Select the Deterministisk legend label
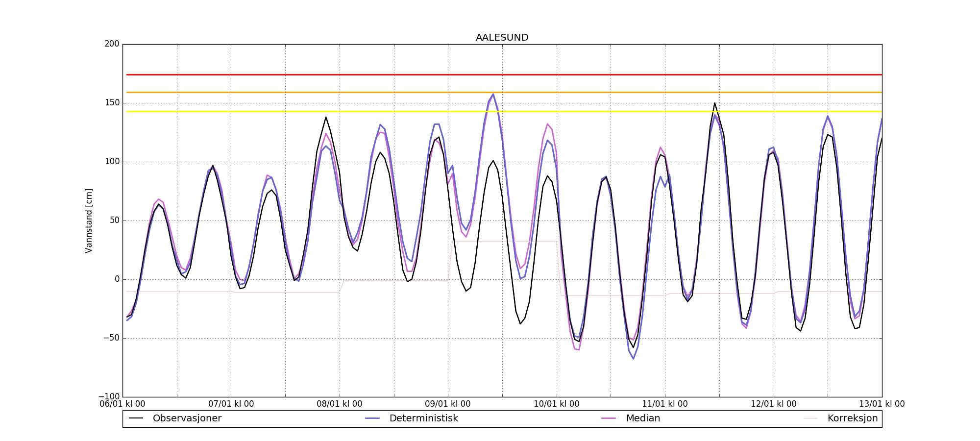Image resolution: width=980 pixels, height=441 pixels. [423, 418]
